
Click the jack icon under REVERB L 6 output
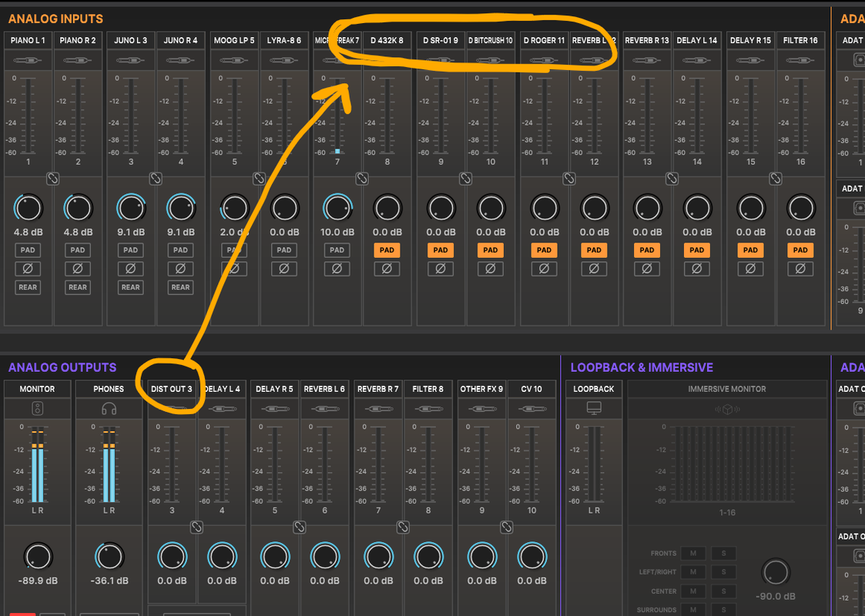coord(324,409)
